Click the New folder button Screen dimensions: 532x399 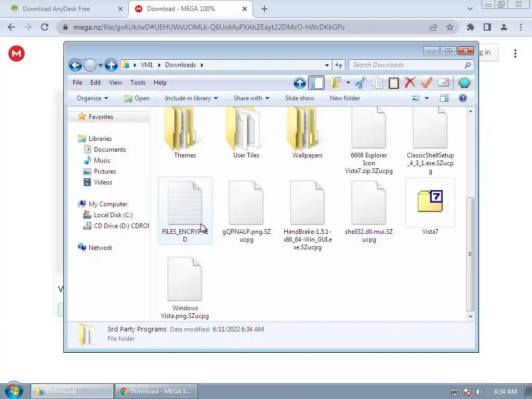pyautogui.click(x=345, y=98)
